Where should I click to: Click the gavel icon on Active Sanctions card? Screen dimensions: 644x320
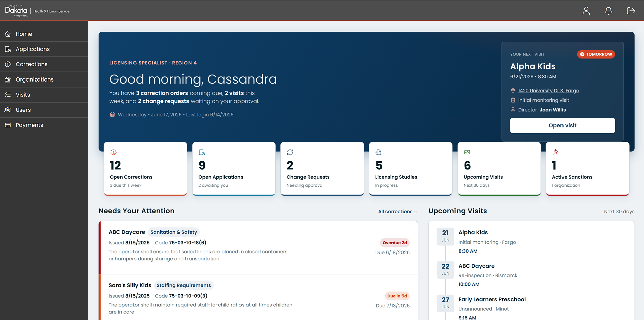point(555,152)
